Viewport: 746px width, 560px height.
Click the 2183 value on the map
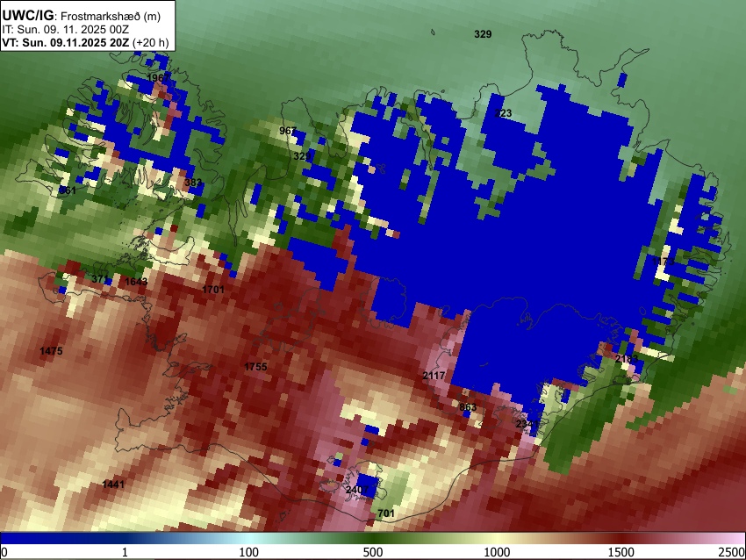tap(627, 359)
